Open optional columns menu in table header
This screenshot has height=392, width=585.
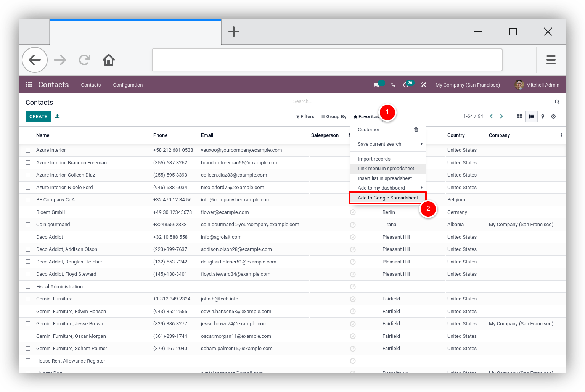tap(561, 135)
